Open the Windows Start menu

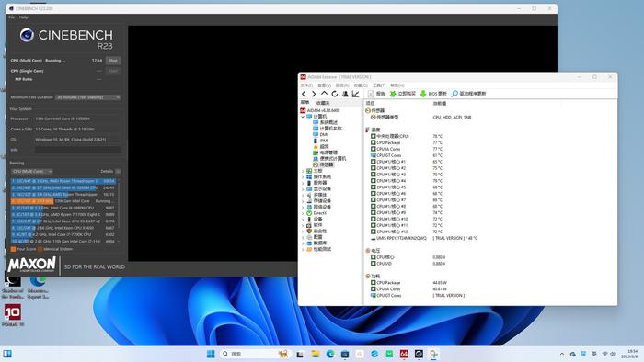211,354
